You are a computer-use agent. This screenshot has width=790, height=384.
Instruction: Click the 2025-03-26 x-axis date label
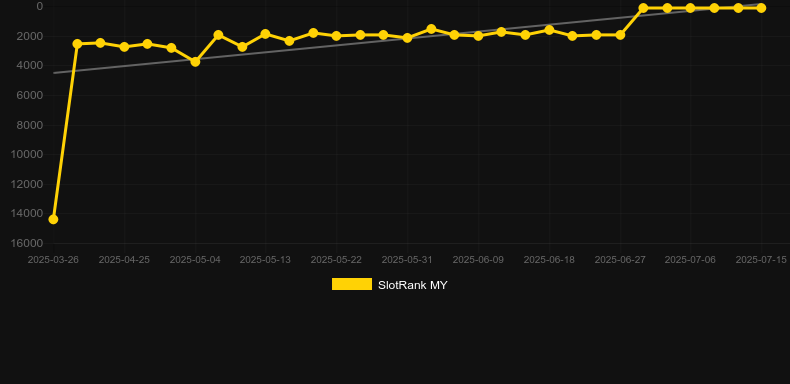tap(53, 260)
